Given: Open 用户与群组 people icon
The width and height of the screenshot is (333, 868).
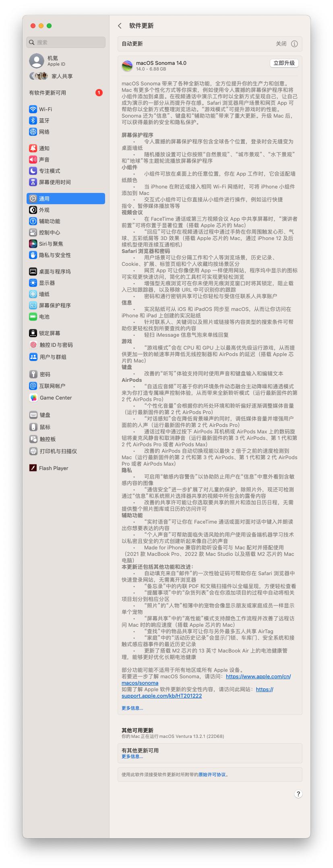Looking at the screenshot, I should point(33,357).
